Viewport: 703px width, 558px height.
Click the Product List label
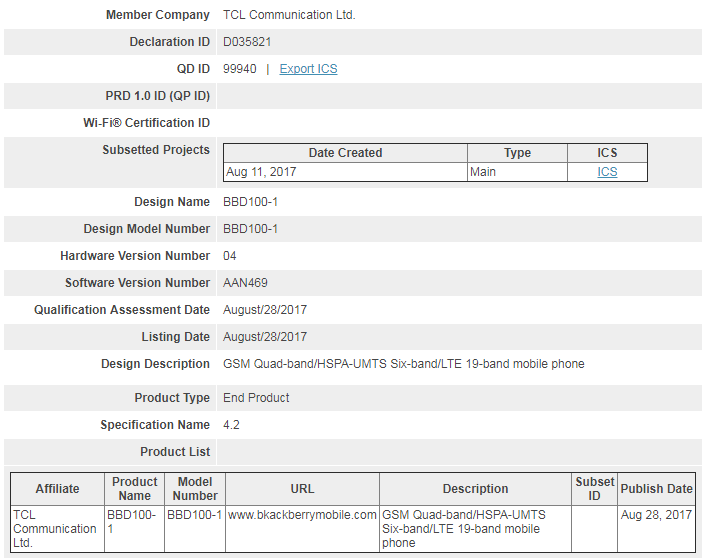(x=175, y=452)
